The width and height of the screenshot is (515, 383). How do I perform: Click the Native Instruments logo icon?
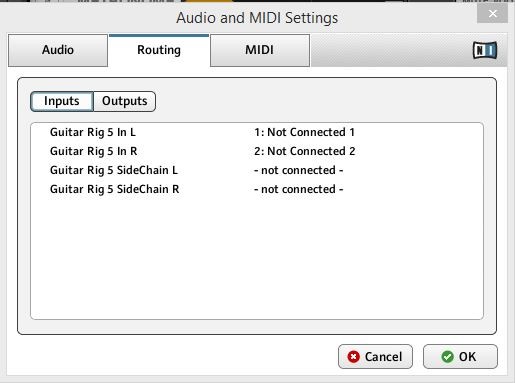(x=485, y=50)
